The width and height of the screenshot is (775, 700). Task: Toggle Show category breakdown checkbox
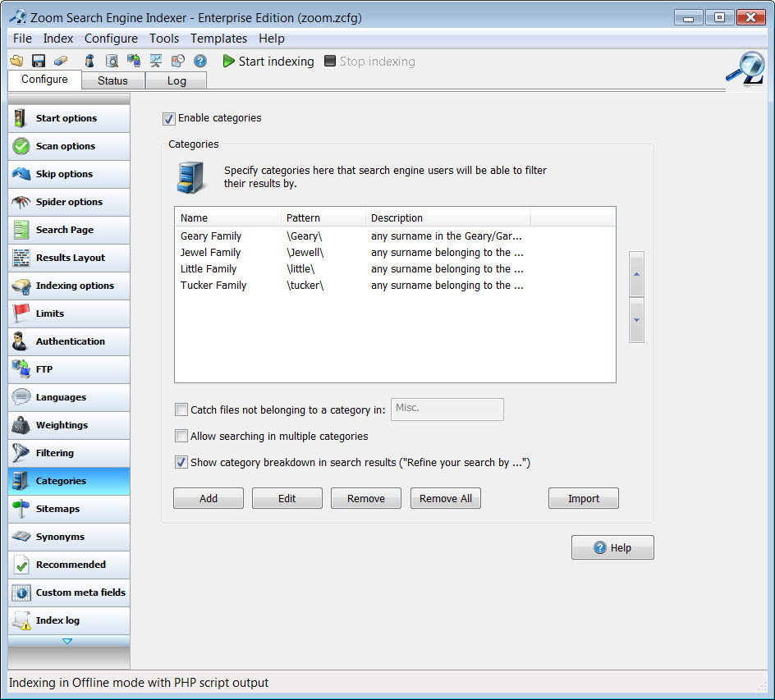tap(181, 462)
